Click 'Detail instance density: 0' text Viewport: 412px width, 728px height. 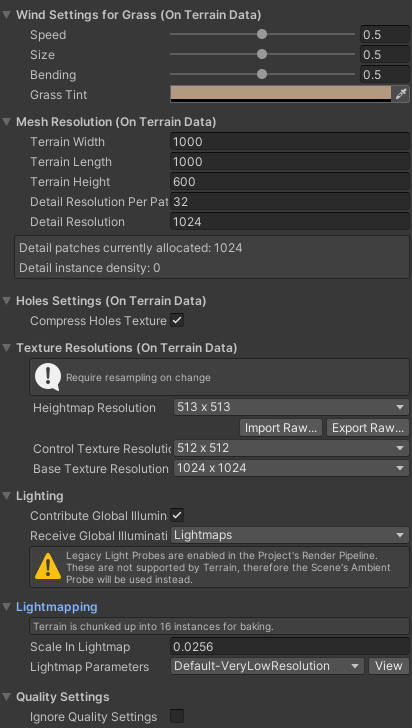90,268
